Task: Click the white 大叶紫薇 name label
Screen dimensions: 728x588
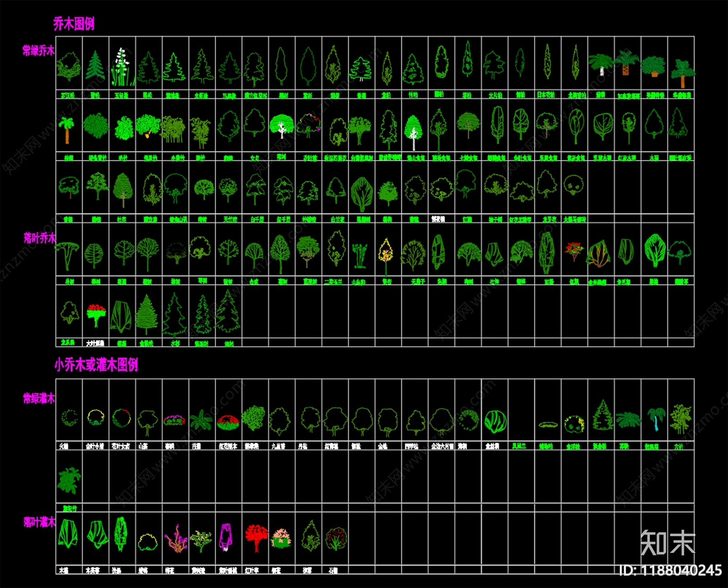Action: click(x=95, y=343)
